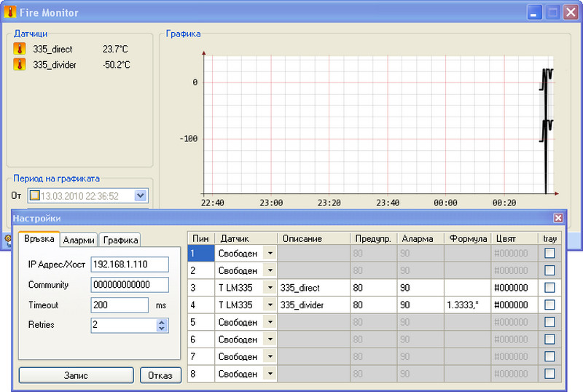Increase Retries value with up arrow

pyautogui.click(x=162, y=321)
